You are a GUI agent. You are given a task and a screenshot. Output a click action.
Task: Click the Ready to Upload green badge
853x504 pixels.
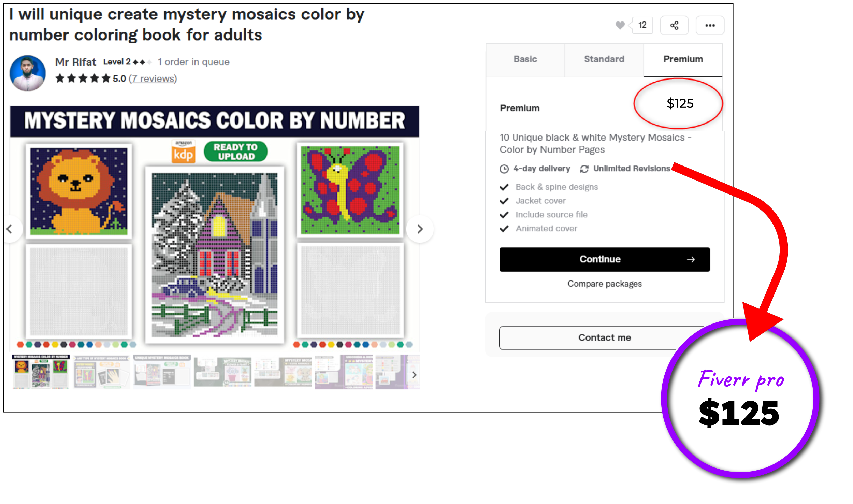click(x=235, y=152)
